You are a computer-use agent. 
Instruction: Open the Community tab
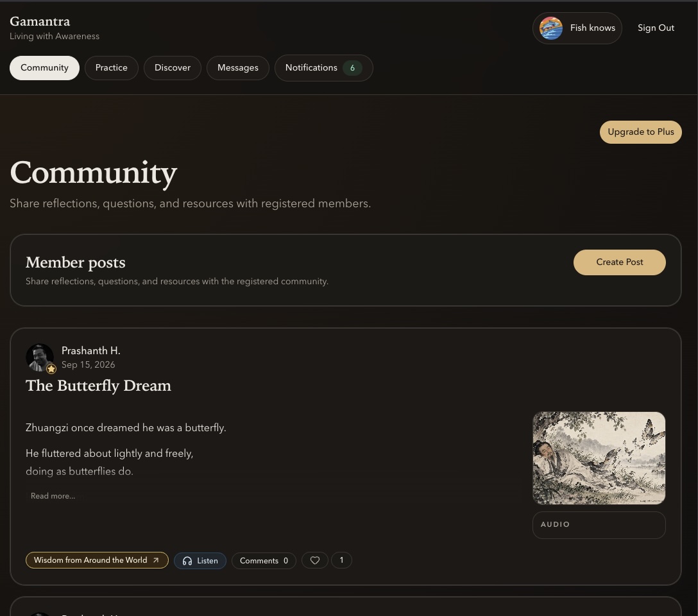pos(44,67)
